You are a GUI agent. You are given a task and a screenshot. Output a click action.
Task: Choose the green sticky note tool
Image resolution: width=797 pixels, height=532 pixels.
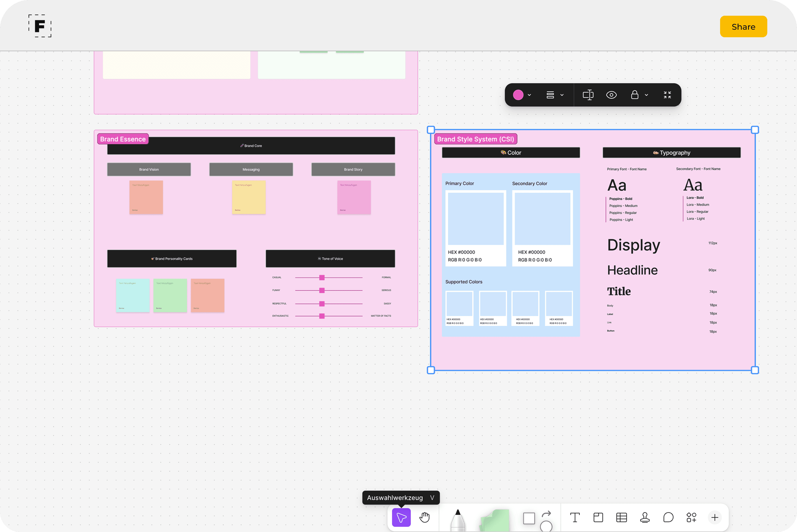click(x=495, y=520)
